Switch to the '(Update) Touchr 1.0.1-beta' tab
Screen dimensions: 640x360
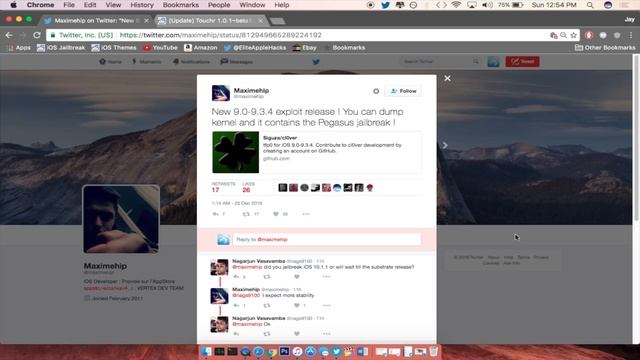[x=210, y=20]
